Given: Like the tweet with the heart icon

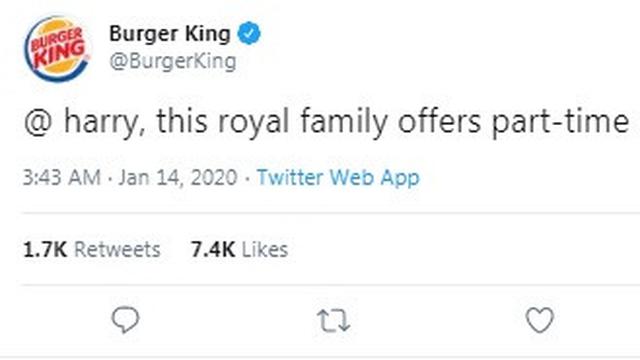Looking at the screenshot, I should click(540, 320).
